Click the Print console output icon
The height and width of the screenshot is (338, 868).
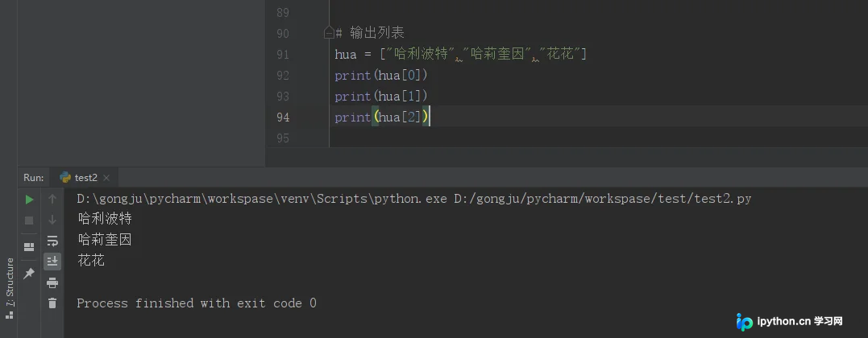pyautogui.click(x=52, y=282)
